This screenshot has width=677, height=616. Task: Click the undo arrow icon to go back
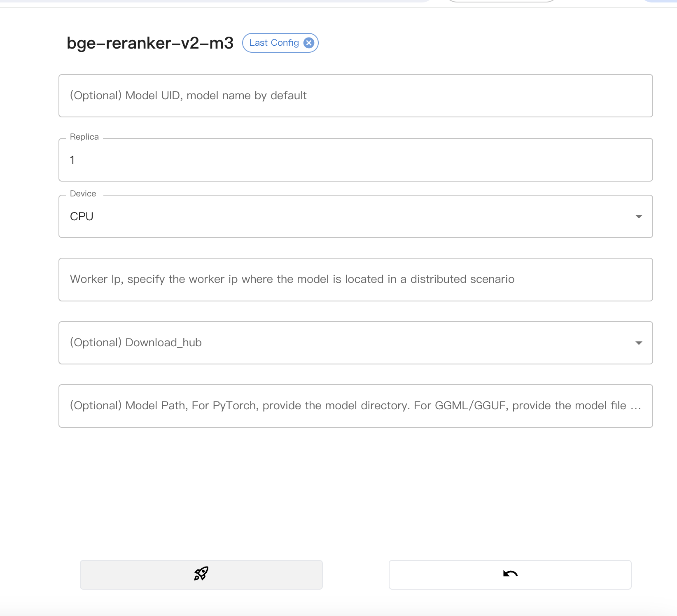510,574
